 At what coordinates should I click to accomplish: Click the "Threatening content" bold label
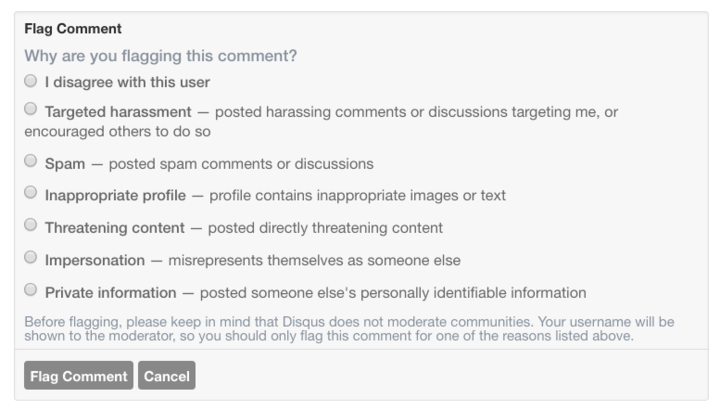(x=115, y=228)
